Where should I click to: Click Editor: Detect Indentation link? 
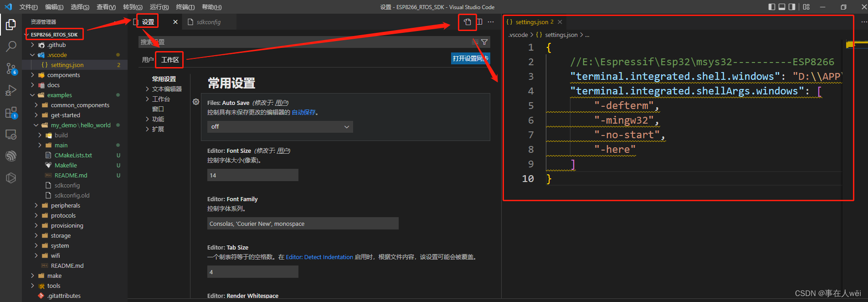tap(319, 257)
